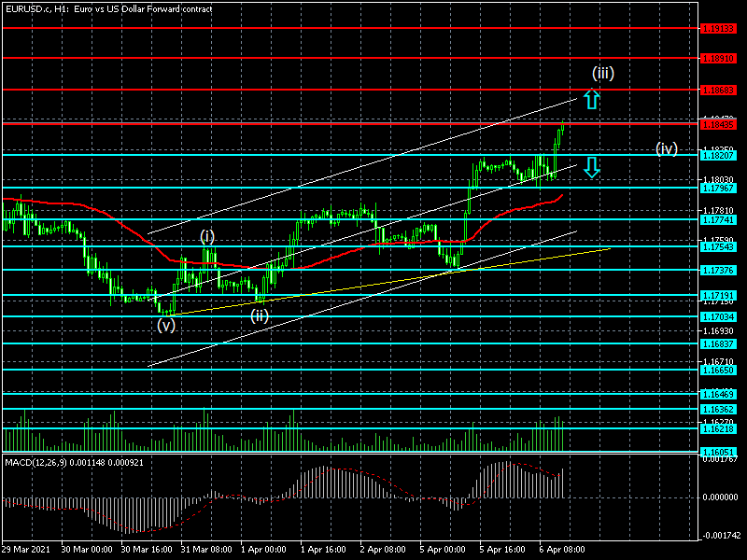The image size is (747, 560).
Task: Click the 1.16218 cyan price label
Action: point(718,429)
